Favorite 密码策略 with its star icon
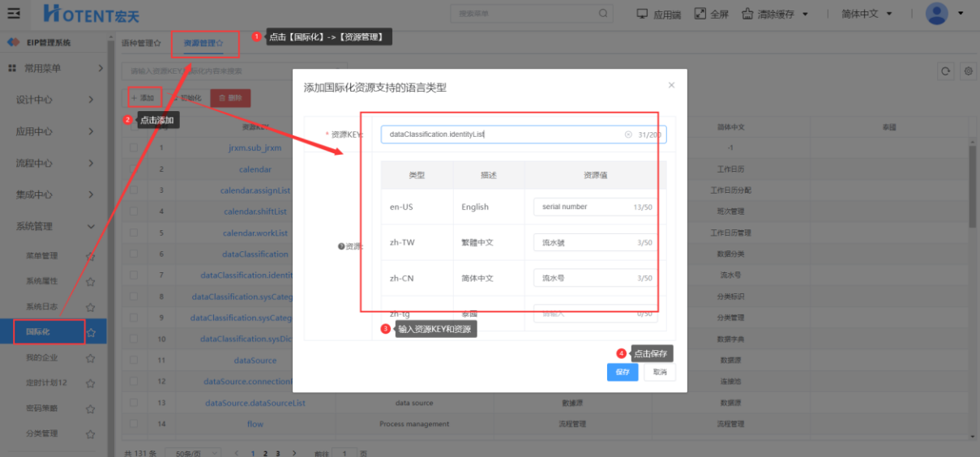 (91, 408)
